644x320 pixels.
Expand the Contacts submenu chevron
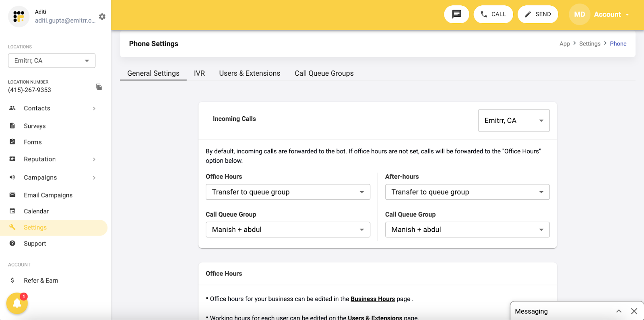tap(94, 108)
